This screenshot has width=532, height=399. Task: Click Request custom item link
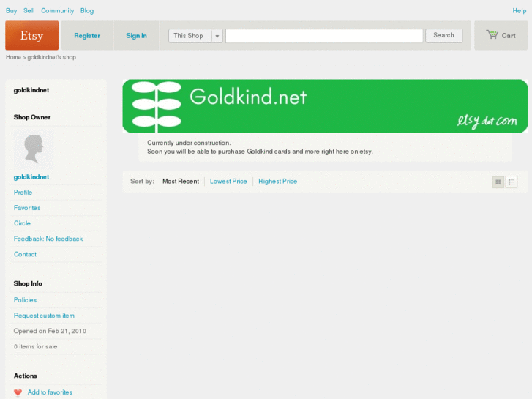pyautogui.click(x=44, y=316)
